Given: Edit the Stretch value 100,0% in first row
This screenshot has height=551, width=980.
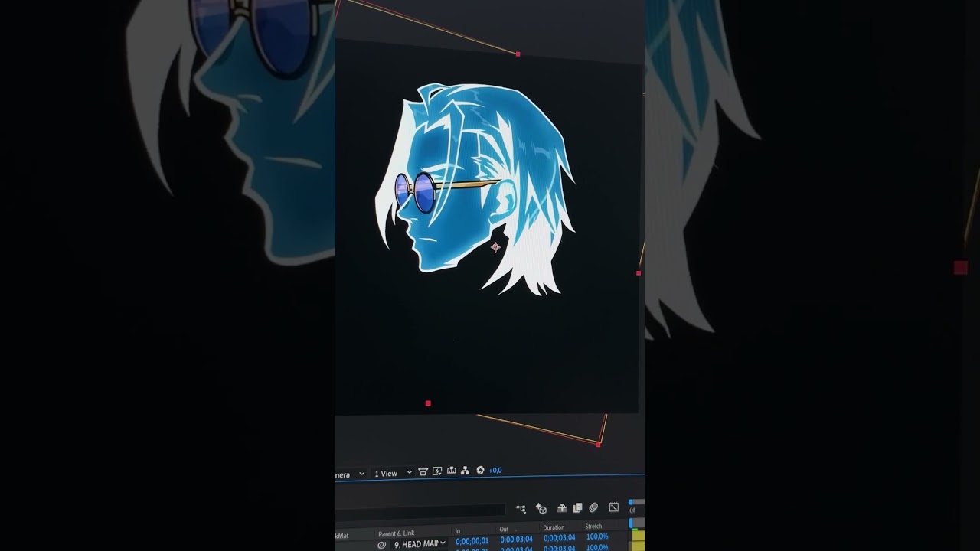Looking at the screenshot, I should [597, 536].
